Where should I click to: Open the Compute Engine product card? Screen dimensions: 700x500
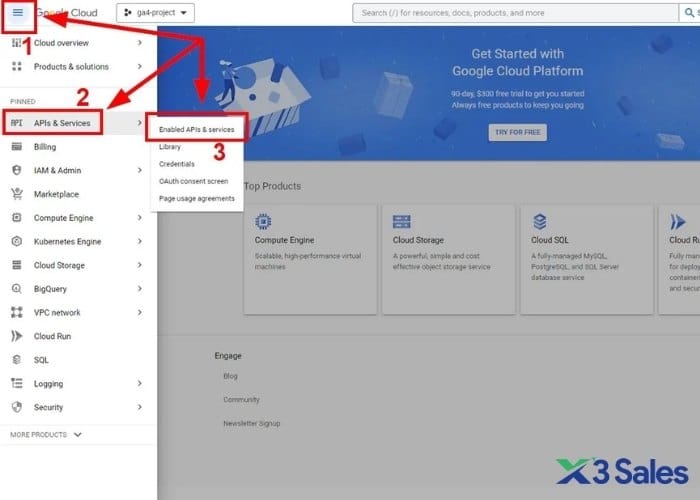click(x=310, y=259)
